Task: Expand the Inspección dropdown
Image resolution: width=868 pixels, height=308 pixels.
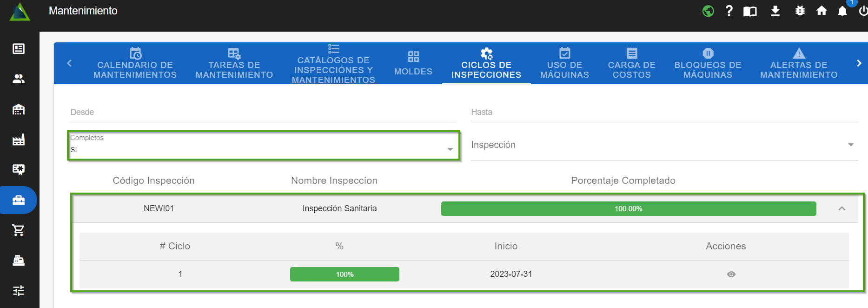Action: [664, 145]
